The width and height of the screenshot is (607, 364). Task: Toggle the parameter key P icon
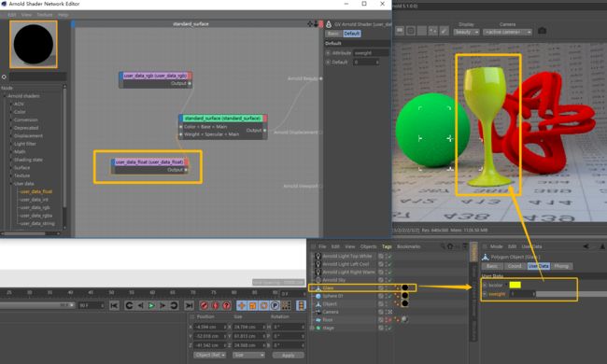tap(275, 305)
